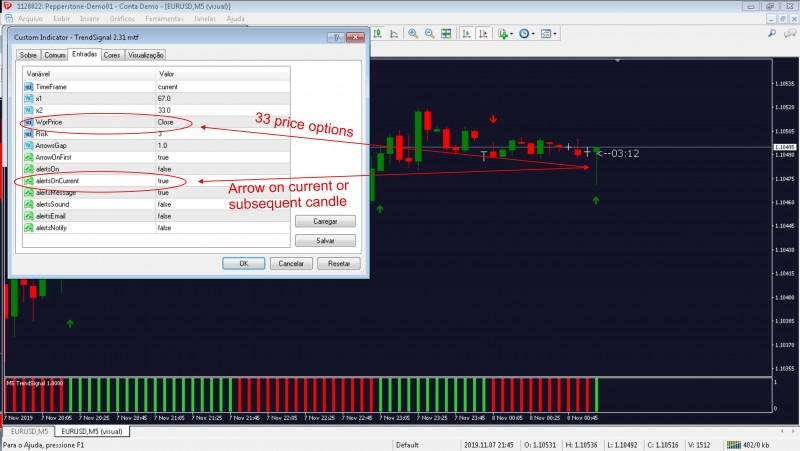Confirm the dialog with OK
Image resolution: width=800 pixels, height=451 pixels.
point(243,263)
